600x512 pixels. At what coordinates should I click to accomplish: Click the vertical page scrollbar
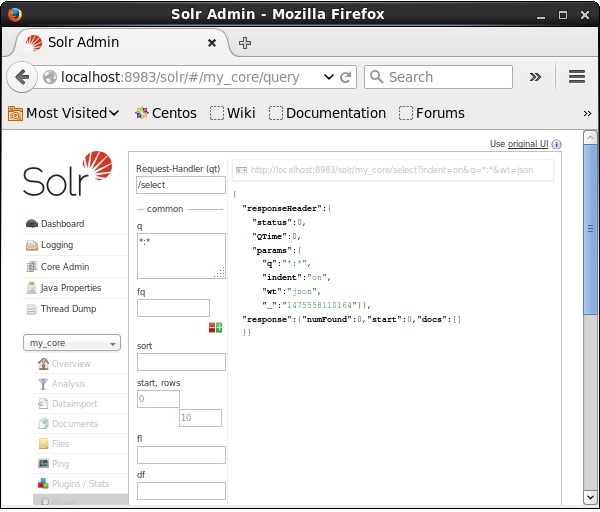coord(589,300)
